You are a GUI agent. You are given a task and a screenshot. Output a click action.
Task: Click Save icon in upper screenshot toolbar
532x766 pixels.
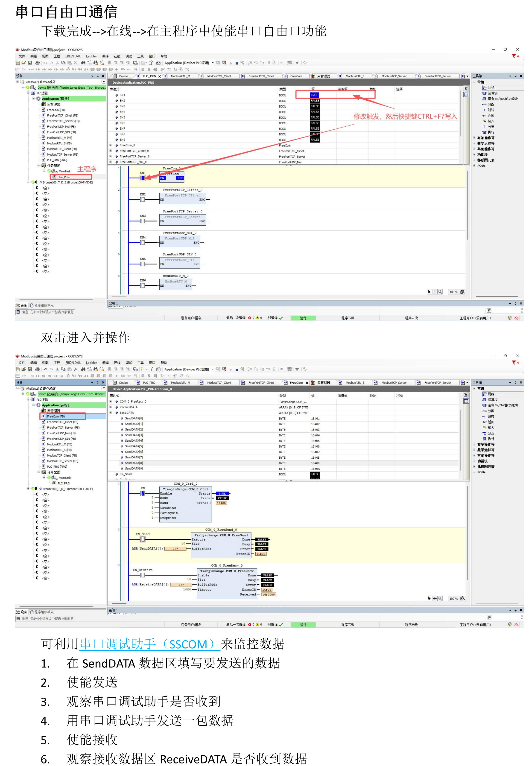tap(30, 63)
